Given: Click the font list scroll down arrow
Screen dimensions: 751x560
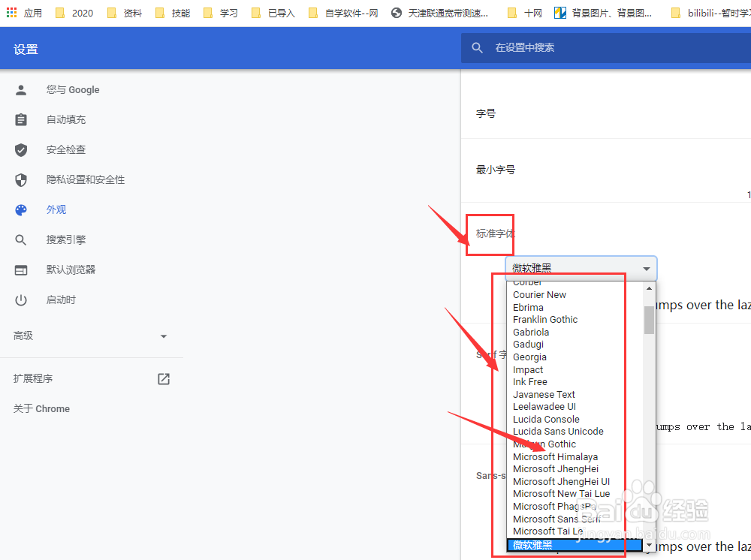Looking at the screenshot, I should coord(649,545).
